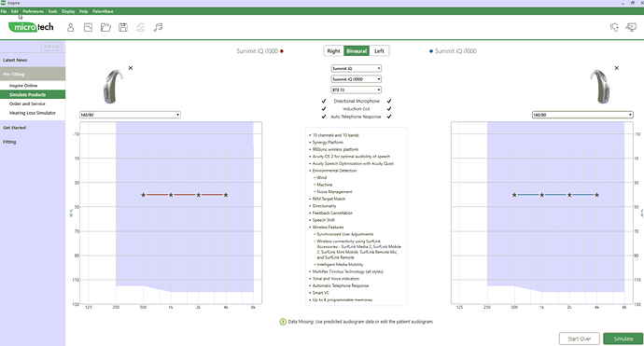
Task: Open the folder icon in toolbar
Action: tap(105, 27)
